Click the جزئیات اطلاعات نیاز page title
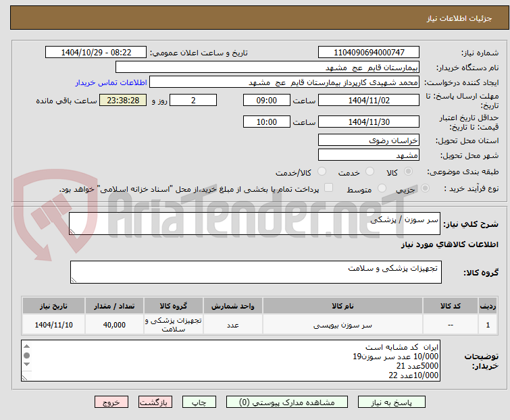This screenshot has height=420, width=510. coord(459,18)
